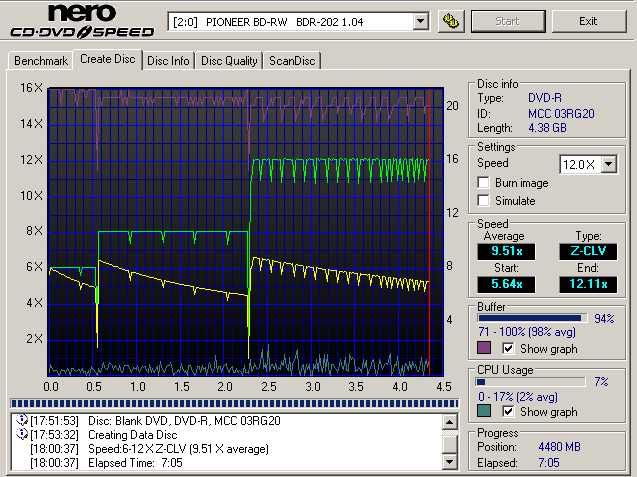Enable the Burn image checkbox

483,183
